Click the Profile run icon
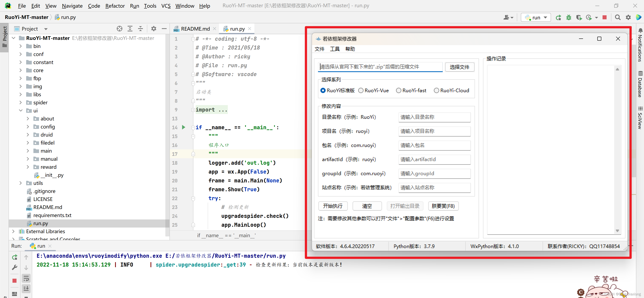Screen dimensions: 644x298 (x=589, y=18)
